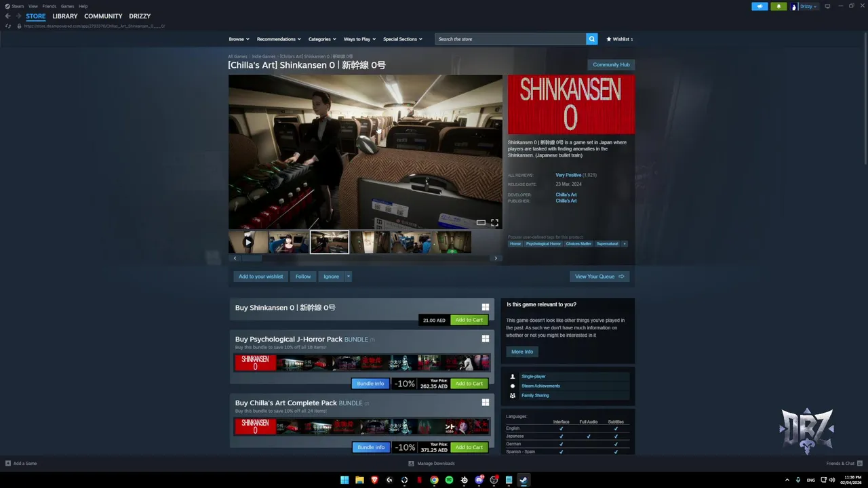This screenshot has width=868, height=488.
Task: Open Spotify from taskbar
Action: tap(449, 480)
